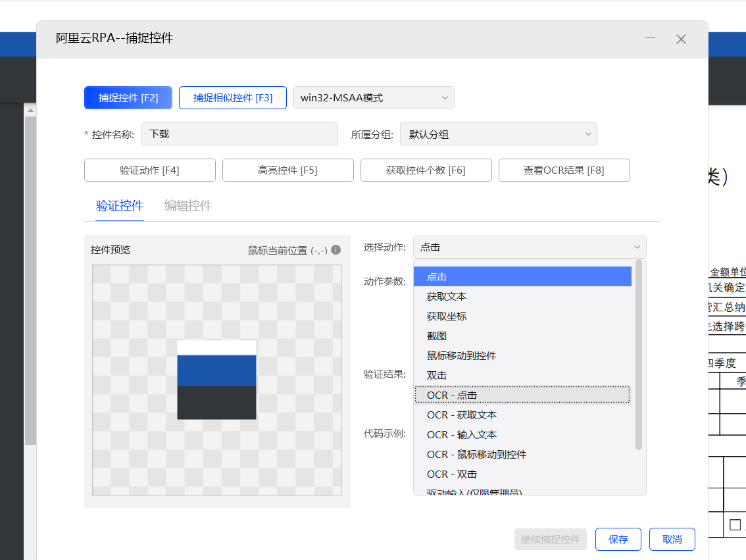Click the 保存 button
Image resolution: width=746 pixels, height=560 pixels.
pos(618,539)
